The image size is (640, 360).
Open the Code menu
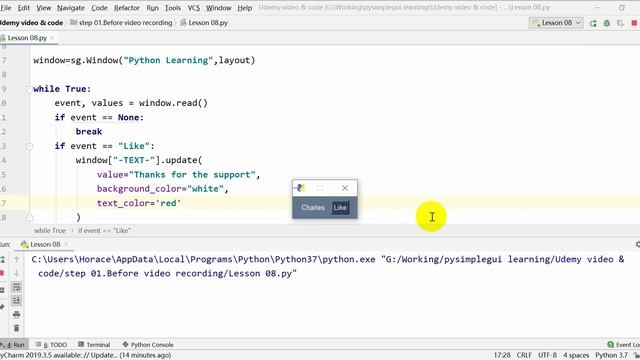click(x=99, y=8)
